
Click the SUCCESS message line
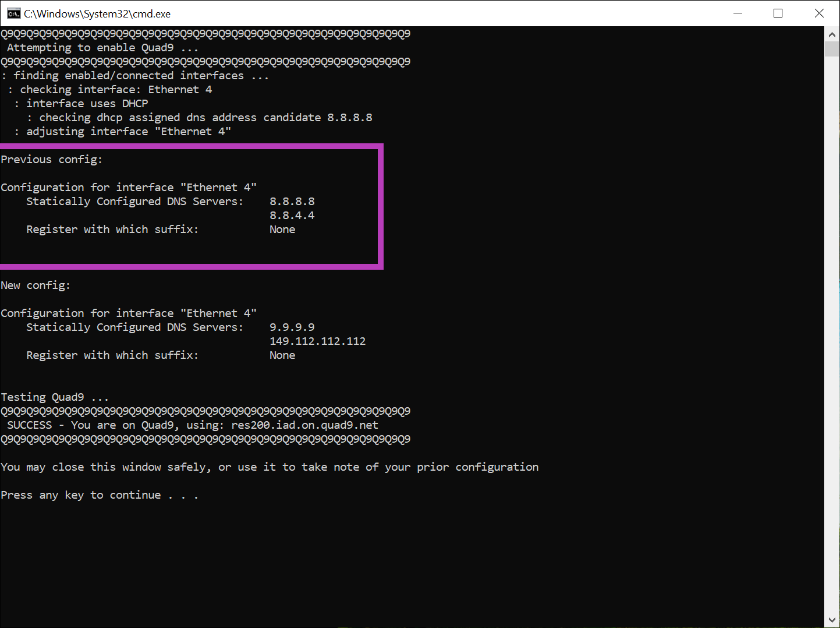[193, 425]
